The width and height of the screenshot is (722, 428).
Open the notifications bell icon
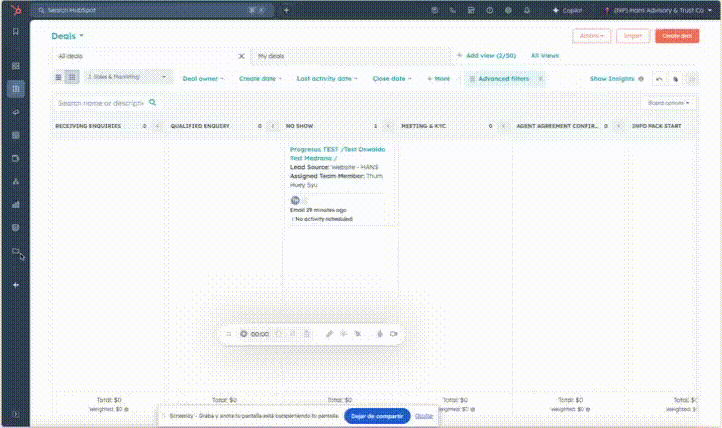[x=524, y=10]
